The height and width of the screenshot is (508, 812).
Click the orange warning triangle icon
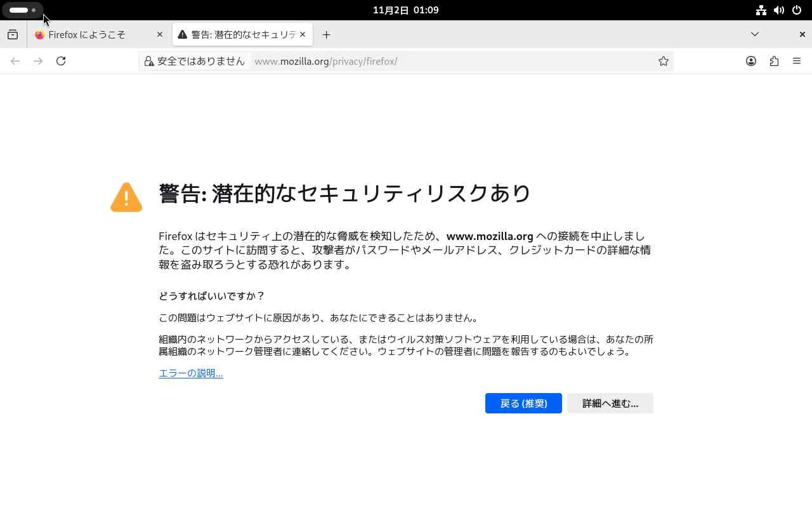point(126,197)
